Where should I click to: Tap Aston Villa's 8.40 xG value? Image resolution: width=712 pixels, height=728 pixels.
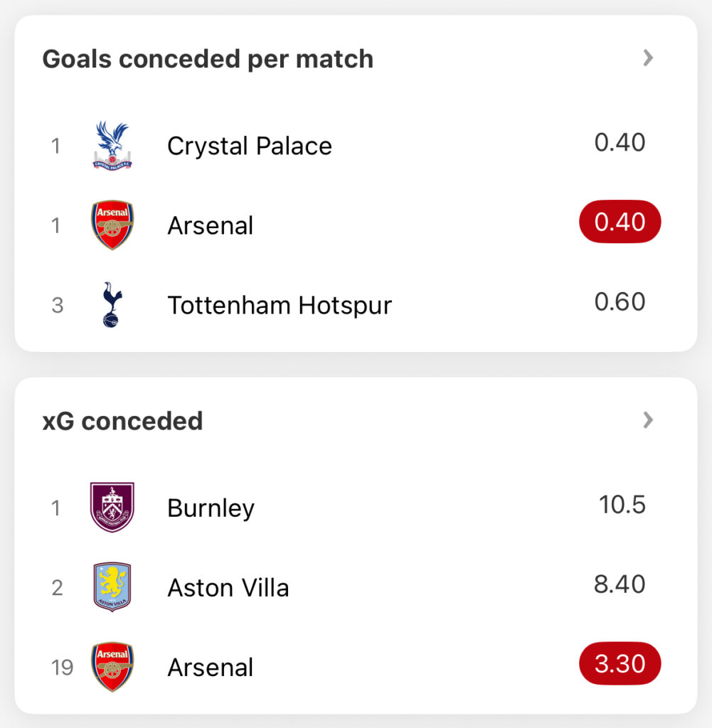point(620,584)
